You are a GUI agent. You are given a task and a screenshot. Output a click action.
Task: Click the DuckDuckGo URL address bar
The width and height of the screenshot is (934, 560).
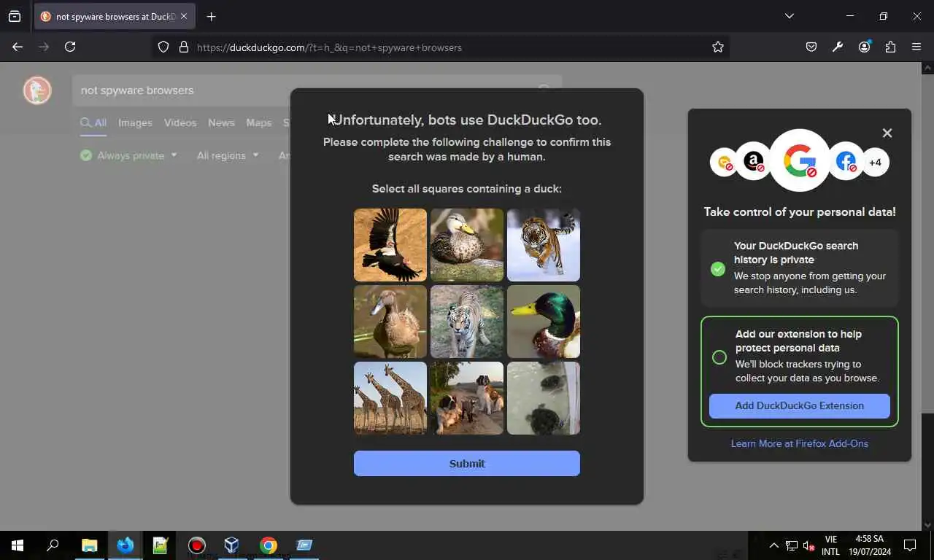click(441, 47)
